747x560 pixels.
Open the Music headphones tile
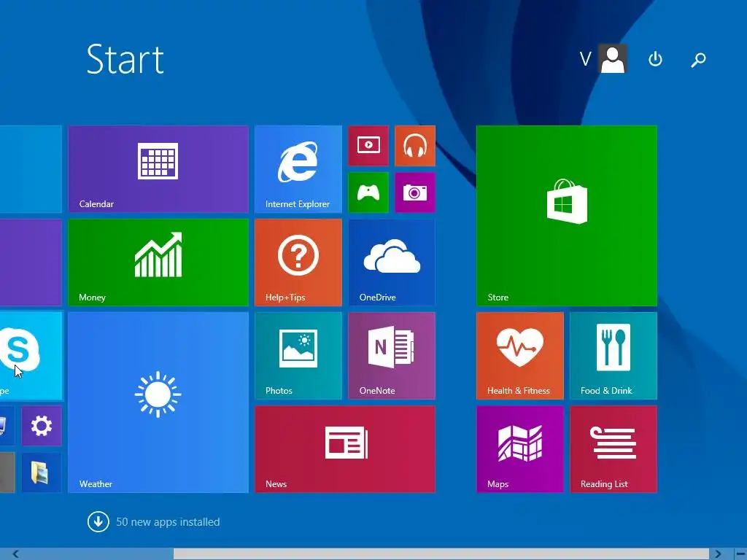[x=415, y=146]
